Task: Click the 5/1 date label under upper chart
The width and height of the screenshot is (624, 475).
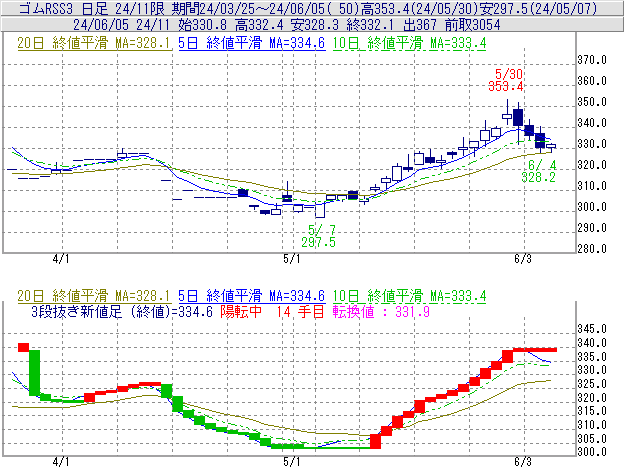Action: tap(292, 259)
